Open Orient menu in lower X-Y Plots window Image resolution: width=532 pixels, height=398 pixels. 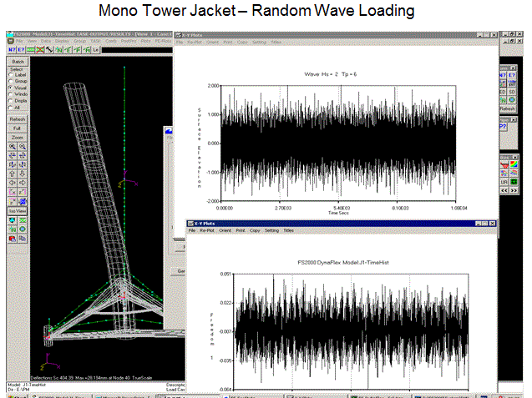pos(225,229)
